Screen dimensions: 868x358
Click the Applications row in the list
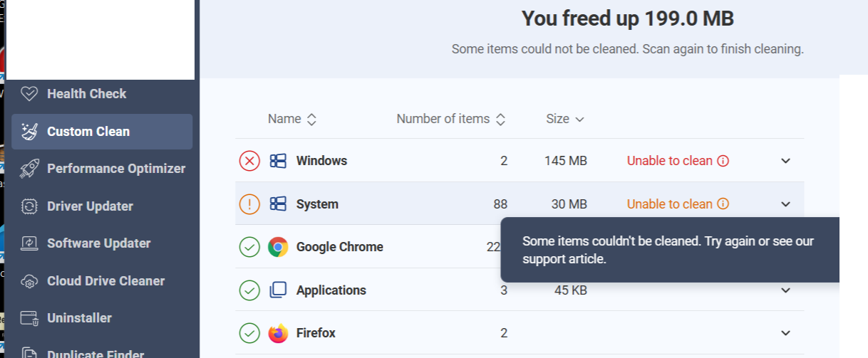pos(331,290)
